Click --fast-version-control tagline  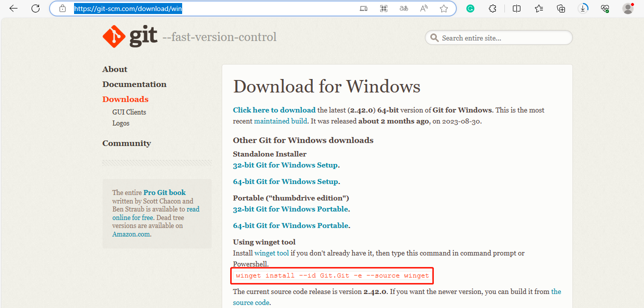[x=219, y=37]
